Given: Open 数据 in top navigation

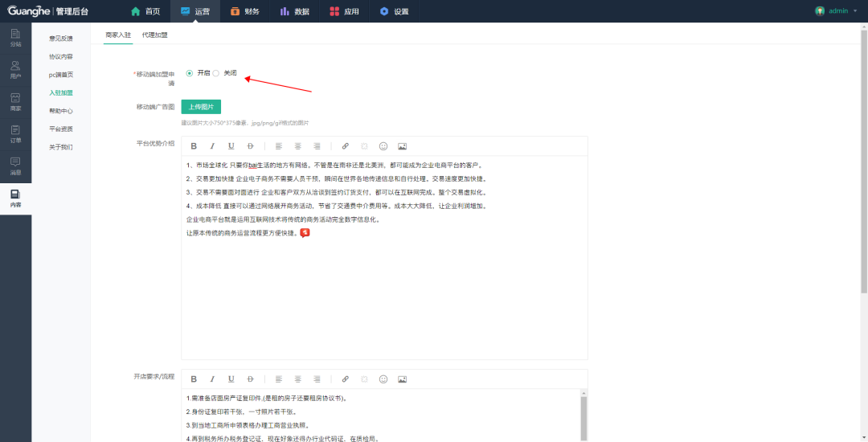Looking at the screenshot, I should [x=294, y=11].
